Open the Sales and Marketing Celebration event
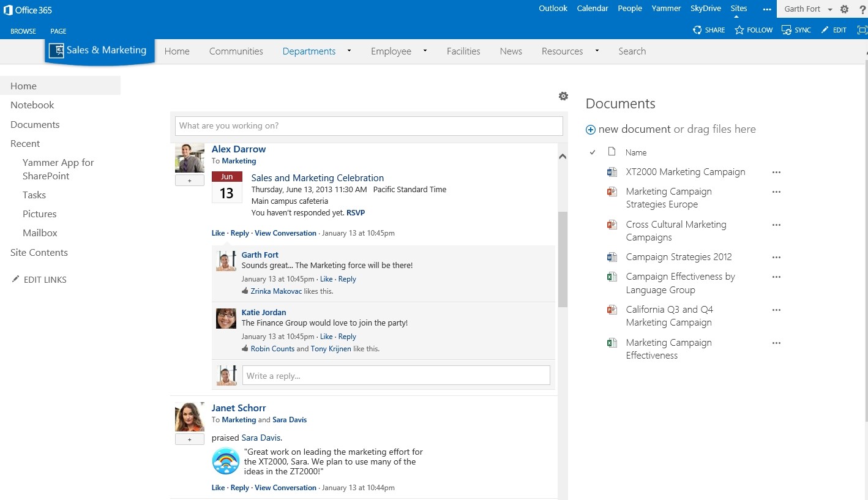 [318, 177]
